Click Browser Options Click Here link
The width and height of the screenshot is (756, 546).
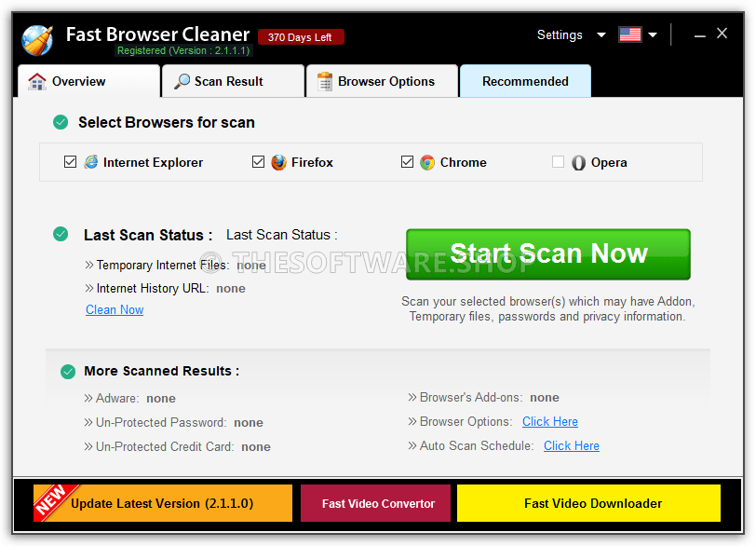(x=550, y=421)
